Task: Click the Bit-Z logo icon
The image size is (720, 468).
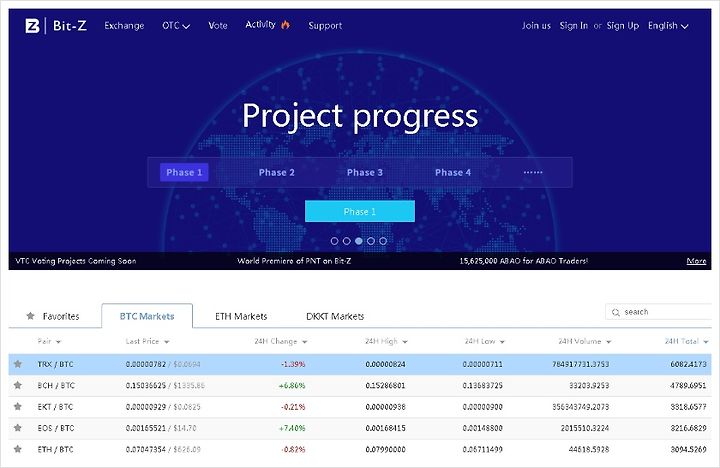Action: 32,26
